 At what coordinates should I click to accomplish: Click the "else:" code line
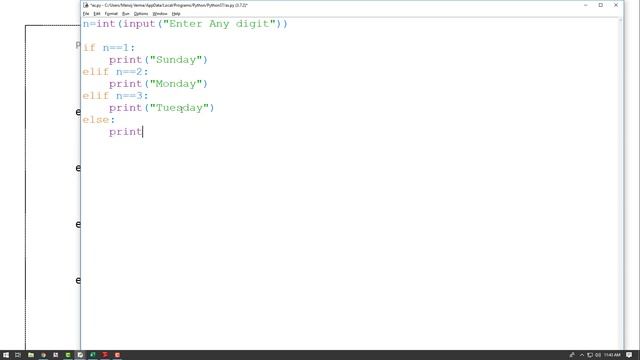tap(99, 120)
